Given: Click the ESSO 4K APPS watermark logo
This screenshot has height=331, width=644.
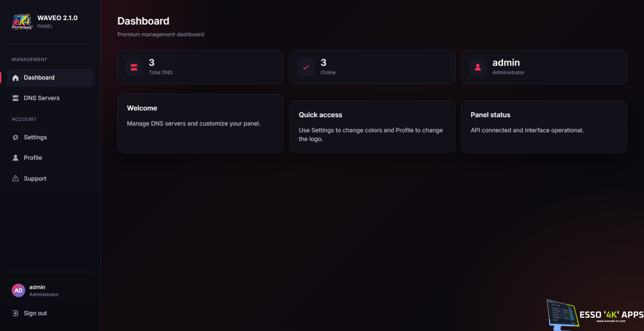Looking at the screenshot, I should click(x=595, y=315).
